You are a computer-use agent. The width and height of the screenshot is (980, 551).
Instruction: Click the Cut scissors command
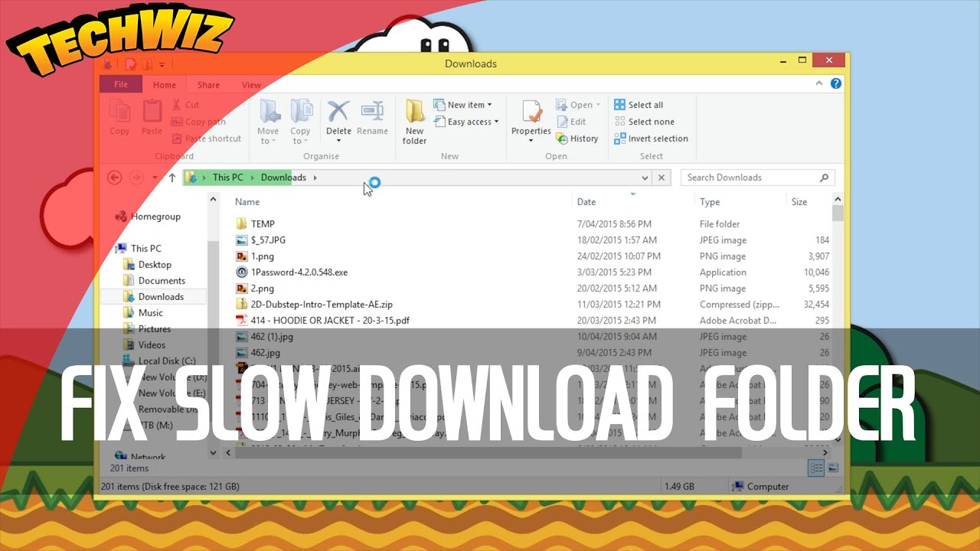pyautogui.click(x=185, y=105)
